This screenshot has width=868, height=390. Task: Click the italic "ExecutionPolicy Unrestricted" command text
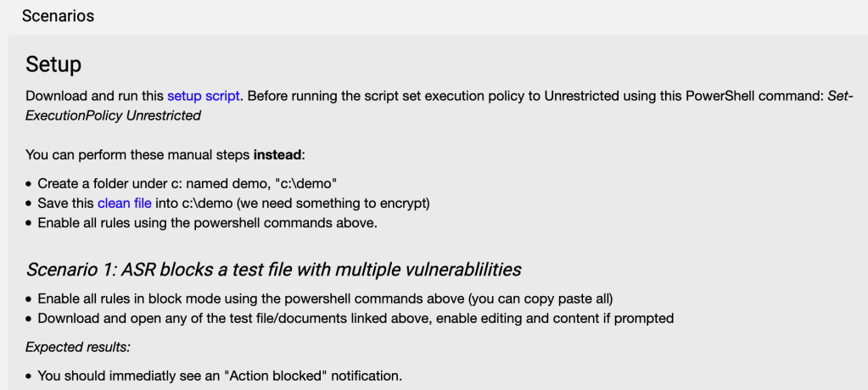click(x=114, y=115)
